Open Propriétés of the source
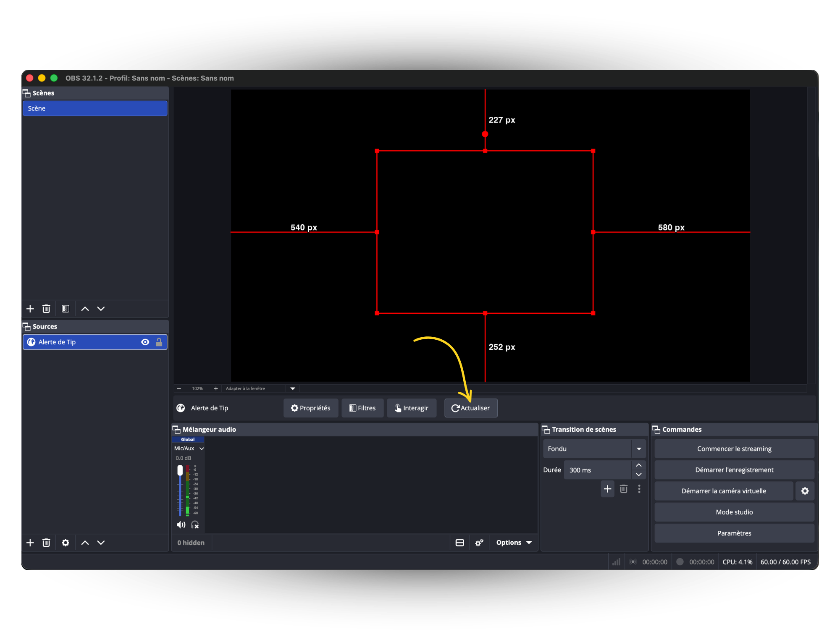Viewport: 840px width, 640px height. [311, 408]
